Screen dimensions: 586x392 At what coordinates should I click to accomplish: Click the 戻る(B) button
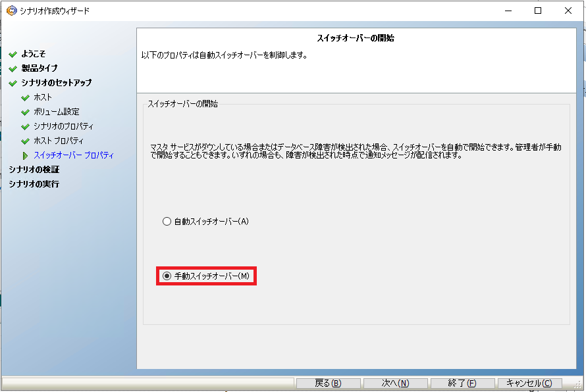328,383
